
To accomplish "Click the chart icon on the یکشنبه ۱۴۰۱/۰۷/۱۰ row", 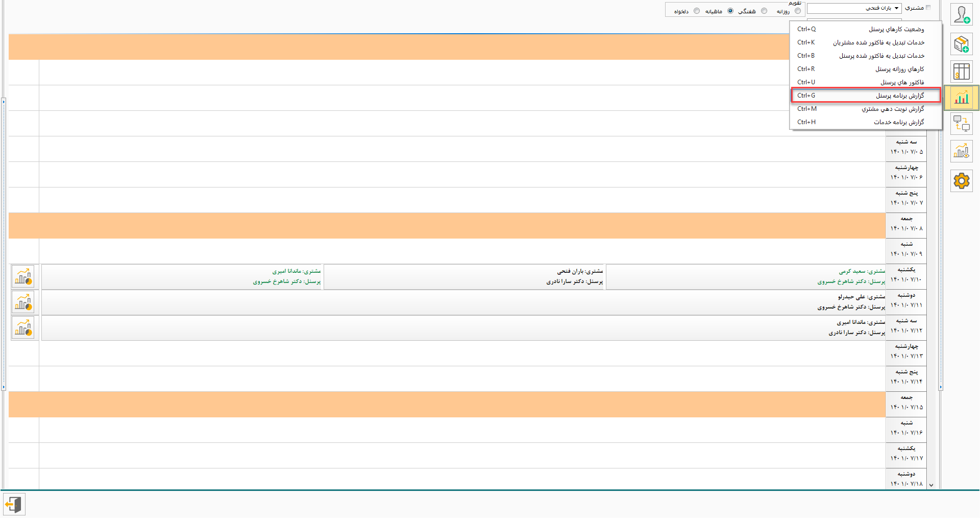I will (x=23, y=277).
